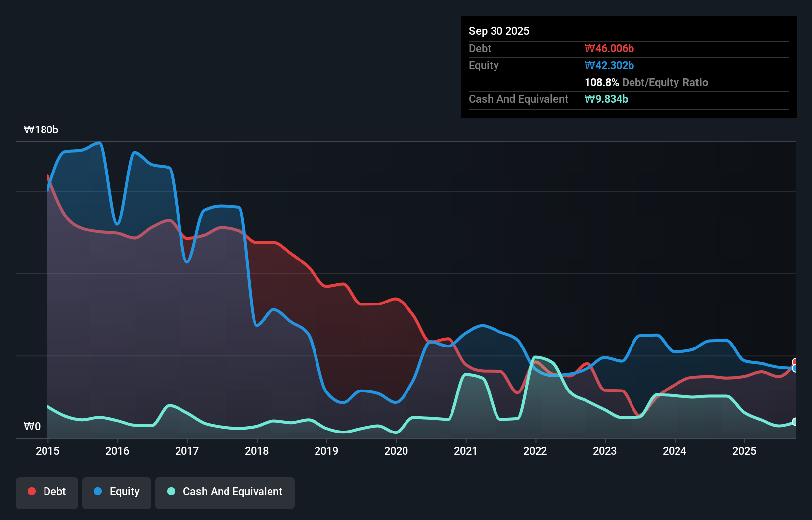Click the won currency symbol on Debt value

pyautogui.click(x=589, y=48)
